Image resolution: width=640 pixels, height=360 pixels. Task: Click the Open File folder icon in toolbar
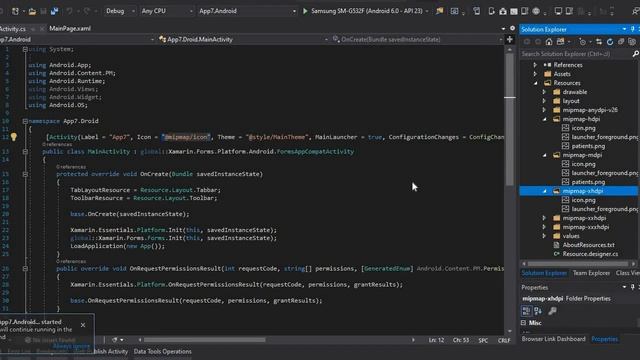32,11
